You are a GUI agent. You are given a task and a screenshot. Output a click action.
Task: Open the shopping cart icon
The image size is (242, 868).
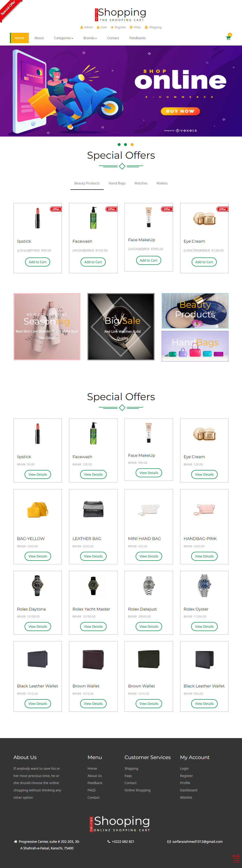pos(228,38)
